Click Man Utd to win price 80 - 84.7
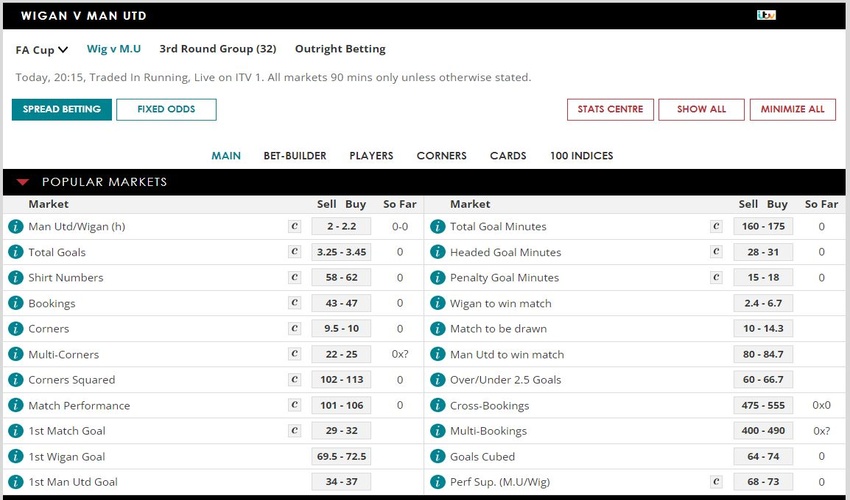The width and height of the screenshot is (850, 500). pos(763,354)
